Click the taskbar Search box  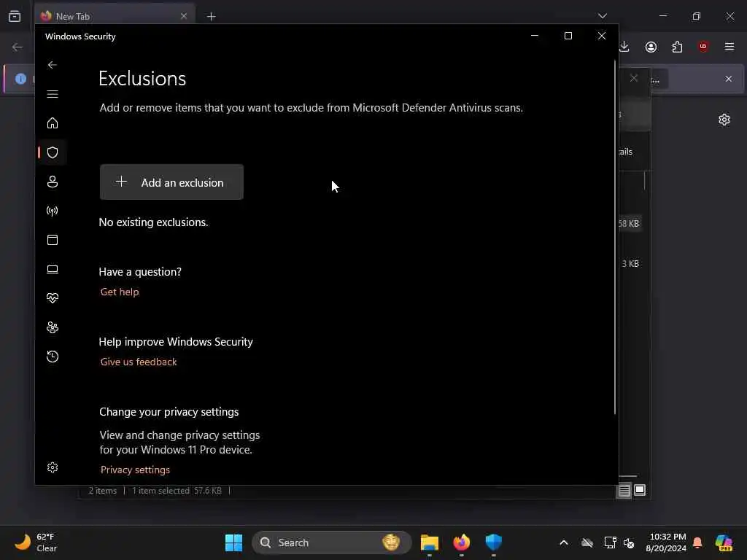332,542
